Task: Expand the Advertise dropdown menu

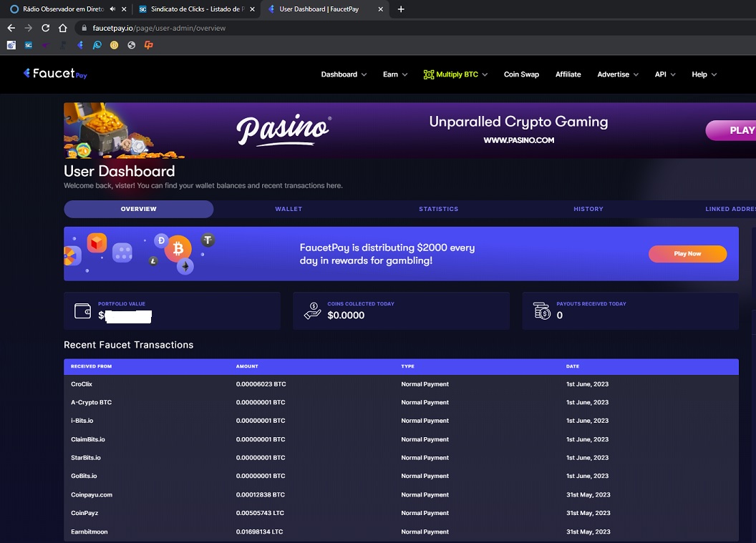Action: click(x=618, y=74)
